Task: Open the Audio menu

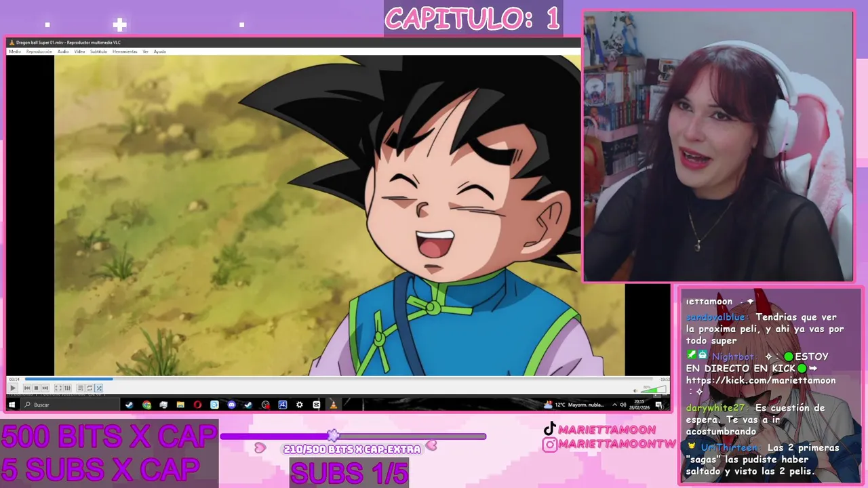Action: [x=63, y=52]
